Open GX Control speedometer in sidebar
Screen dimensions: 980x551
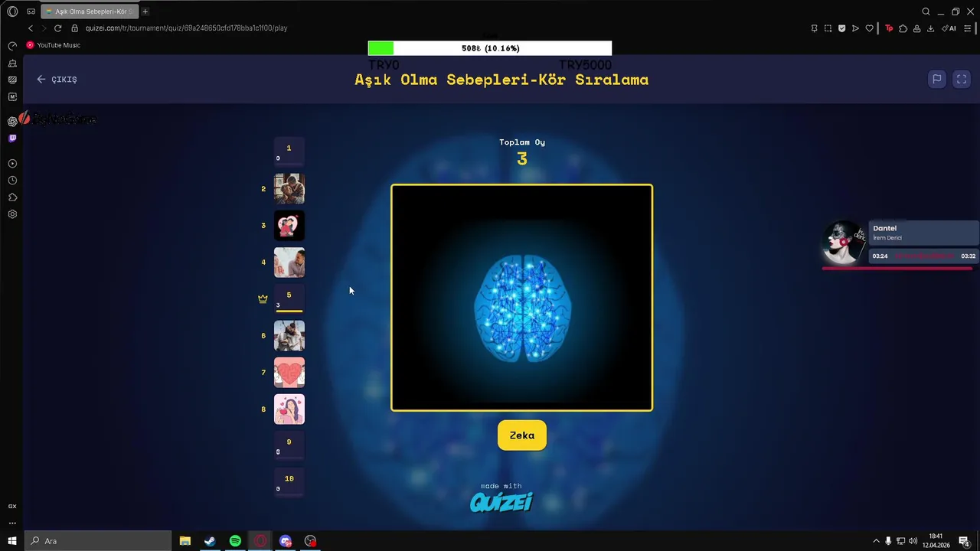coord(12,46)
